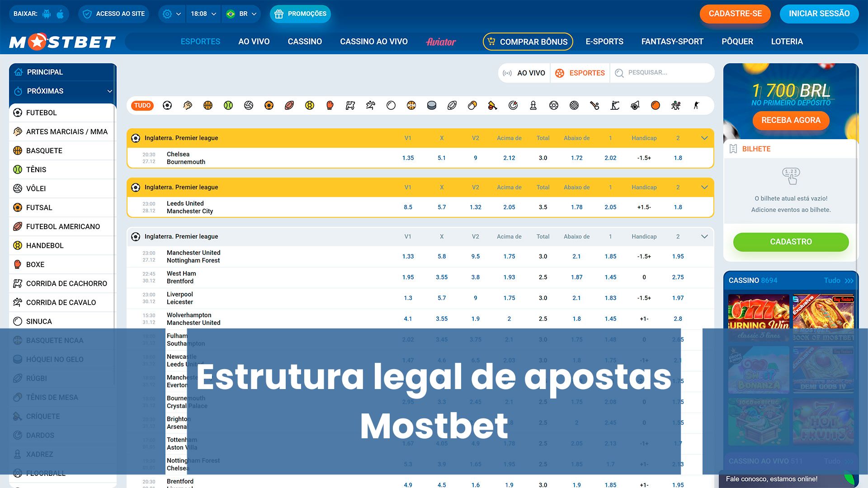Select the chess pawn icon filter
This screenshot has width=868, height=488.
tap(533, 105)
